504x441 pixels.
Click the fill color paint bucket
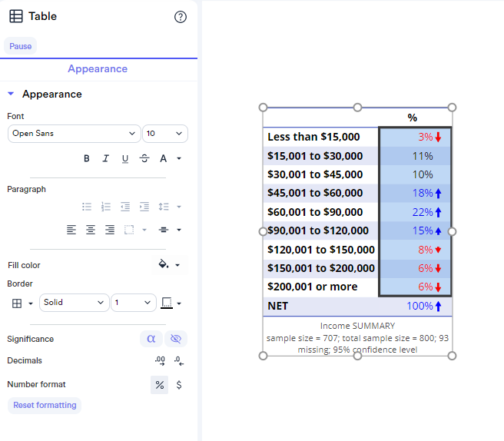pos(164,264)
